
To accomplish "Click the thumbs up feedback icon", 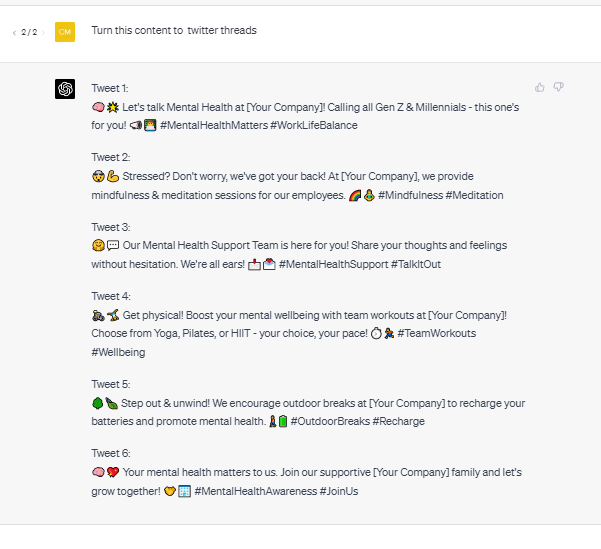I will (540, 87).
